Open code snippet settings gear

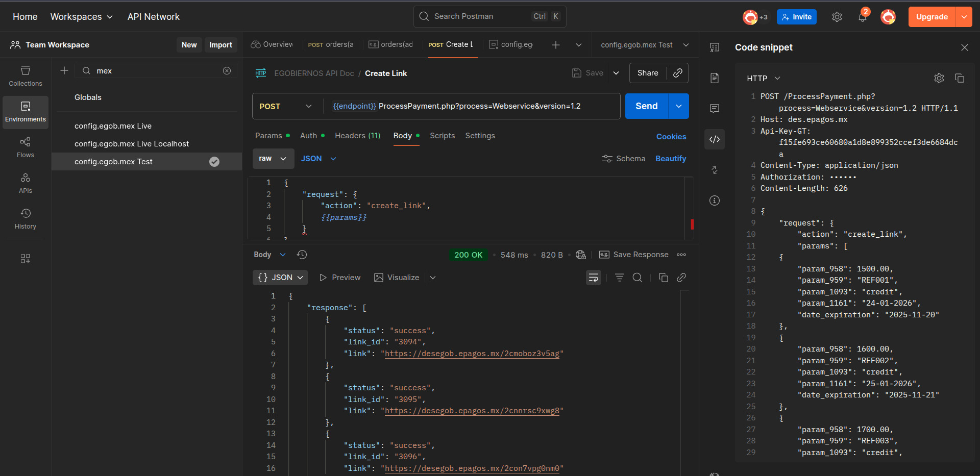tap(939, 78)
